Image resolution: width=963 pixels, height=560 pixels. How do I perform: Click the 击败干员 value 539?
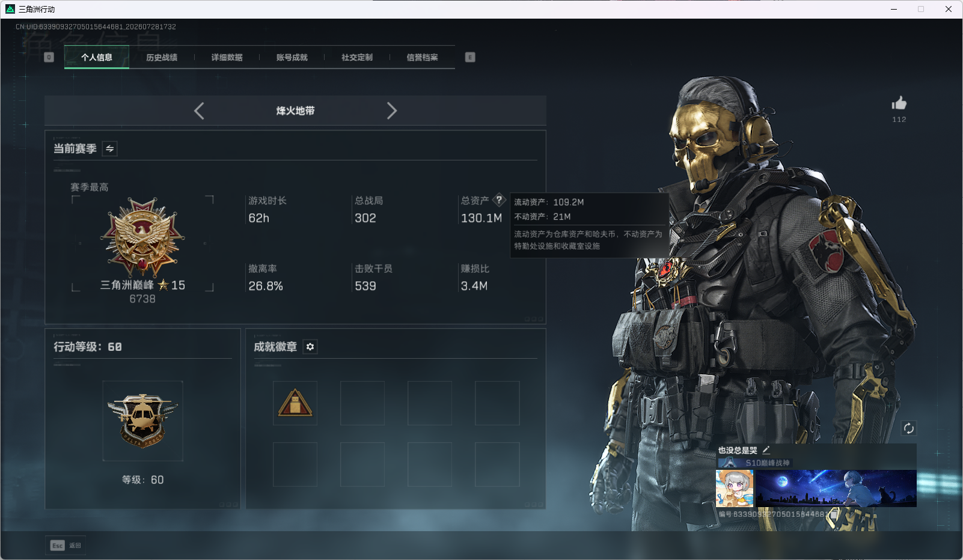click(x=365, y=286)
